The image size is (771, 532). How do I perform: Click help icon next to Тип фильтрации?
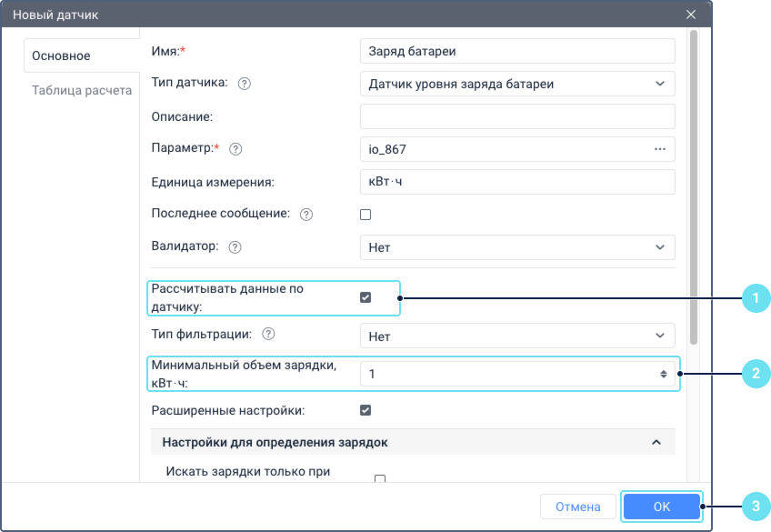click(x=268, y=334)
